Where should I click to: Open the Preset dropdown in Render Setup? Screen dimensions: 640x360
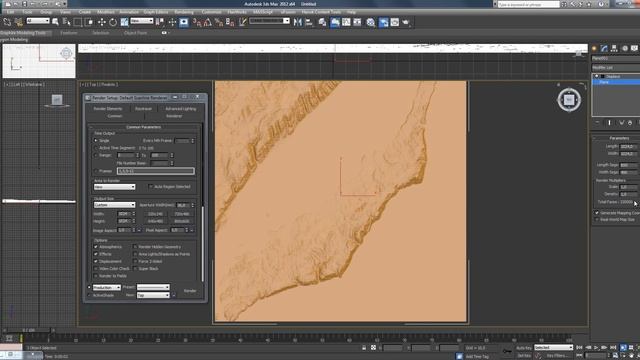[153, 287]
